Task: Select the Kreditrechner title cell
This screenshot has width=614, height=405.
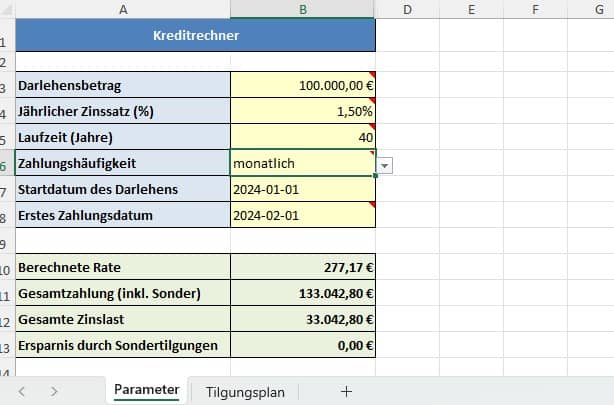Action: point(195,36)
